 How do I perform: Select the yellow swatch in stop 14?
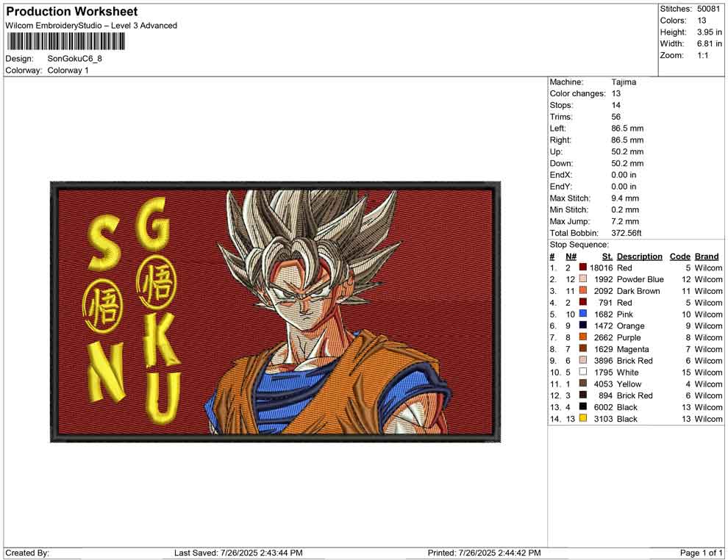pos(582,418)
